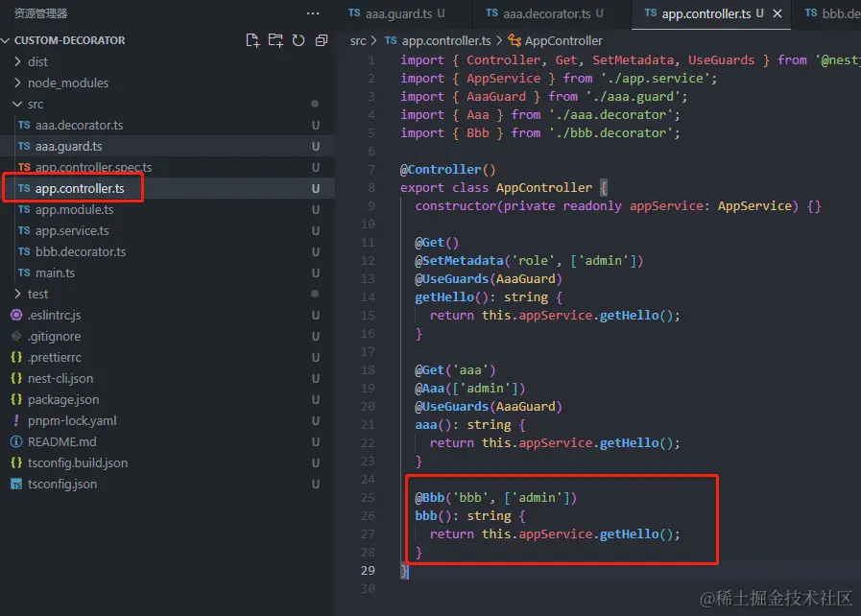Screen dimensions: 861x616
Task: Open the explorer three-dots more actions menu
Action: point(313,13)
